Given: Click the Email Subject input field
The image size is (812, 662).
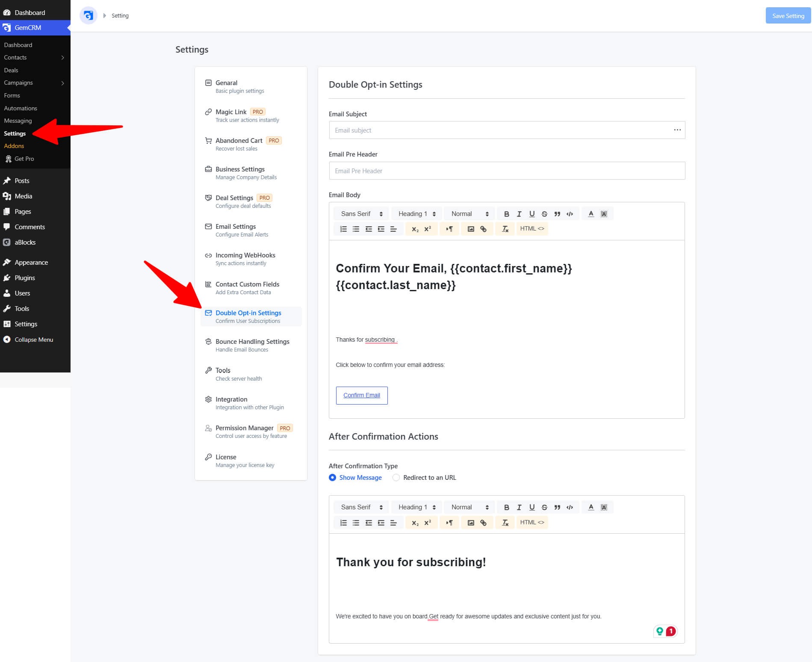Looking at the screenshot, I should pyautogui.click(x=507, y=130).
